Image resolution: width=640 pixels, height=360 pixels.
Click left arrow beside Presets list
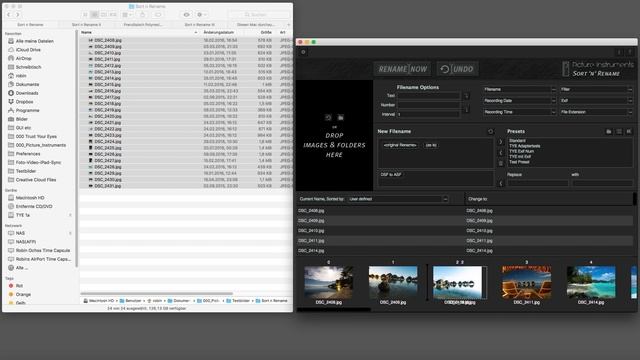pyautogui.click(x=501, y=153)
